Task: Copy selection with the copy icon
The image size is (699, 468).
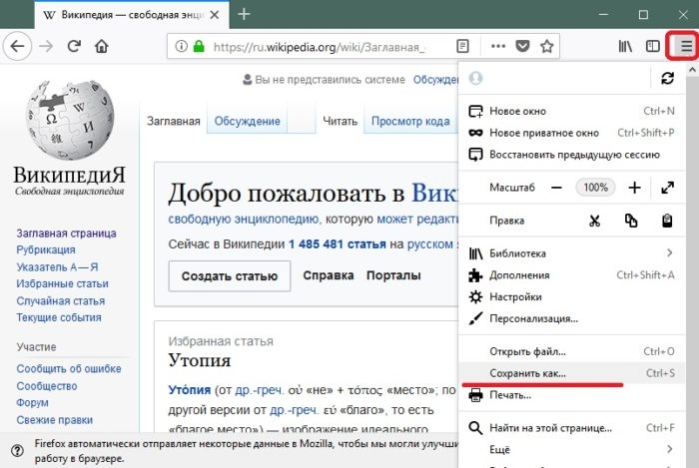Action: (x=631, y=221)
